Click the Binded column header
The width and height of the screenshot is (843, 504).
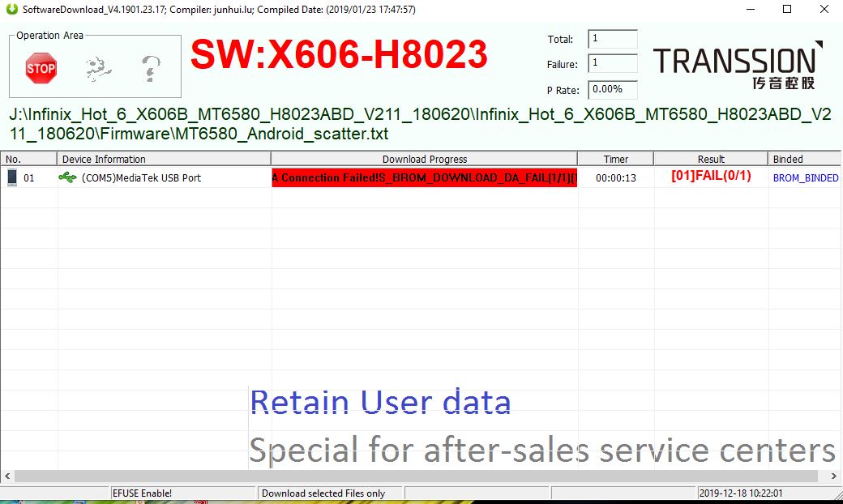pos(804,159)
